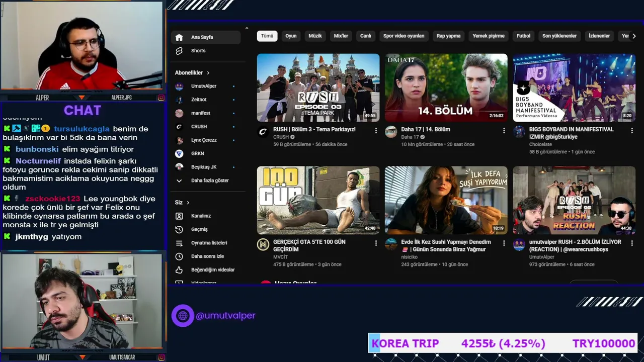Viewport: 644px width, 362px height.
Task: Click chat username zsckookie123
Action: (x=53, y=199)
